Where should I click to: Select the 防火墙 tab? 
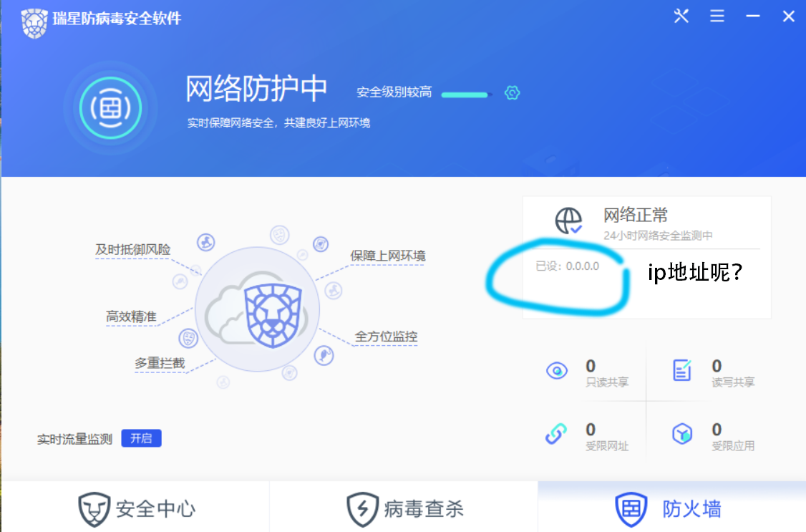pos(669,508)
